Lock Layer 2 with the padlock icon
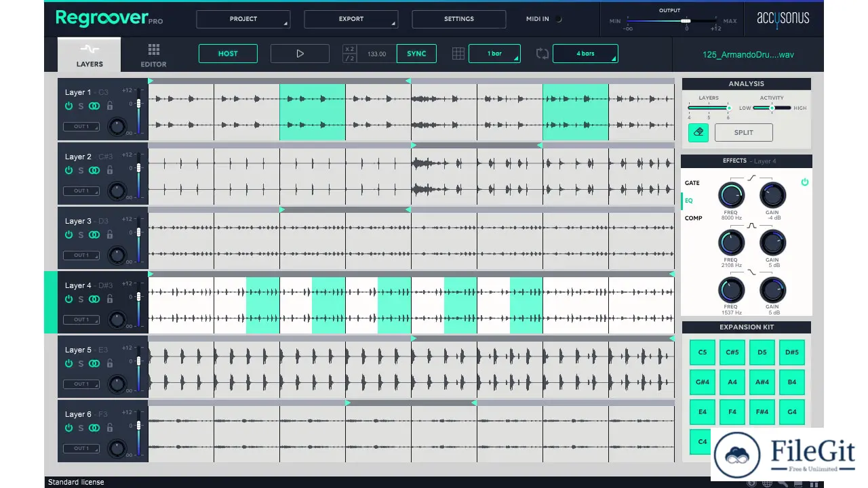This screenshot has width=868, height=488. coord(109,170)
